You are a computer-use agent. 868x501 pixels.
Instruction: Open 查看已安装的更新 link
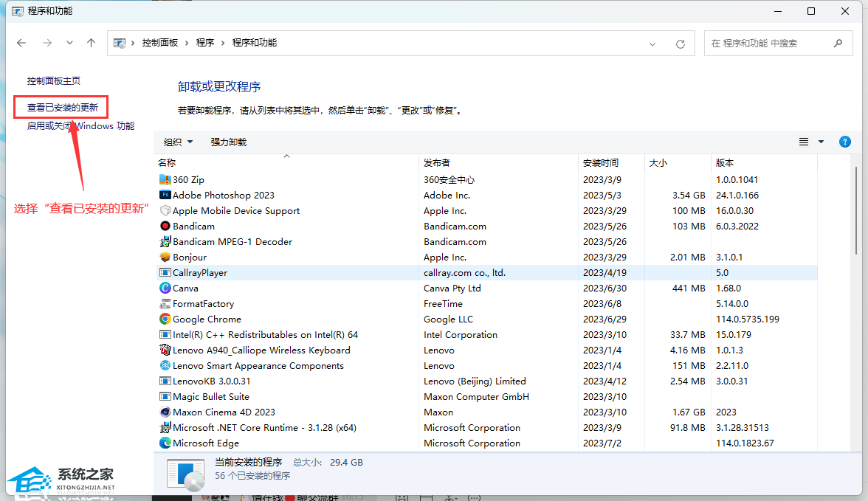click(63, 107)
